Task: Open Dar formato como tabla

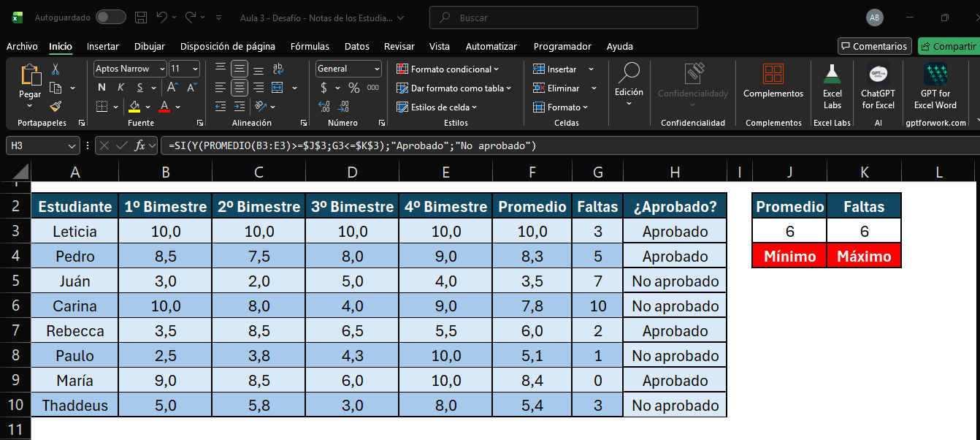Action: (x=403, y=88)
